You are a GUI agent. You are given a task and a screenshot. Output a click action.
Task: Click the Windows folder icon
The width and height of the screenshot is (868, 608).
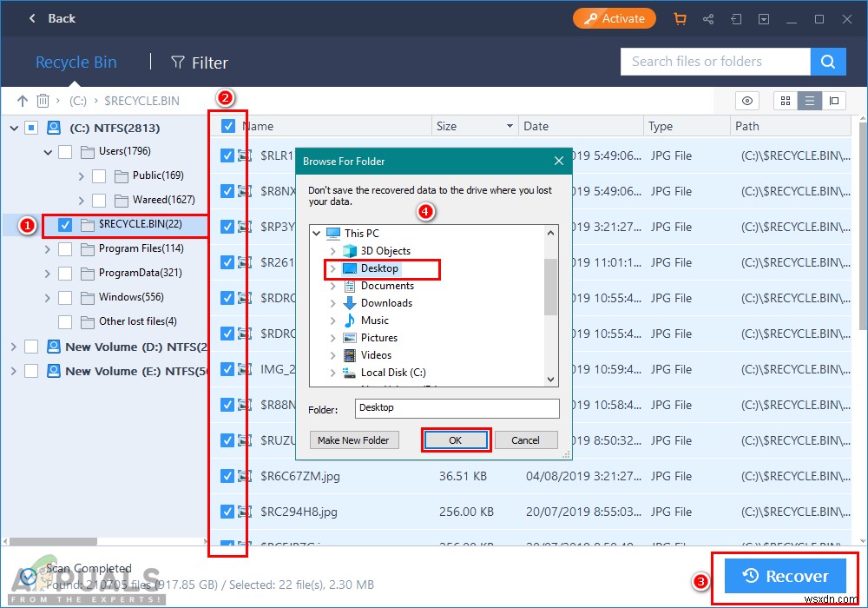tap(87, 298)
